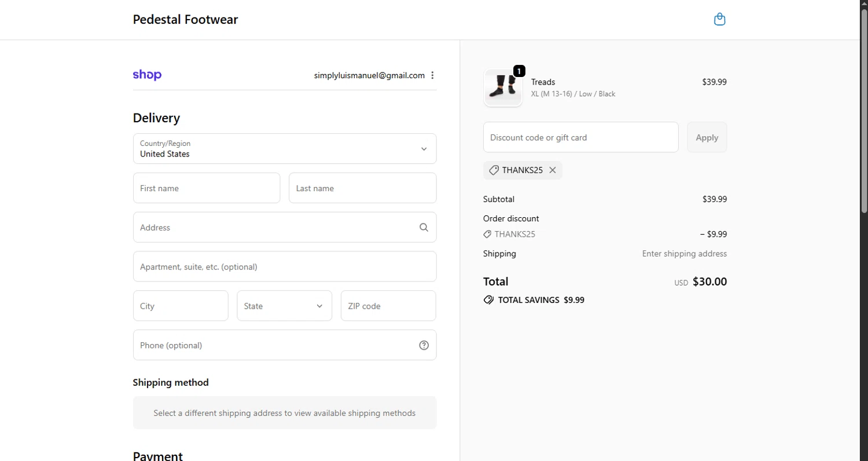The height and width of the screenshot is (461, 868).
Task: Click the ZIP code field
Action: tap(388, 306)
